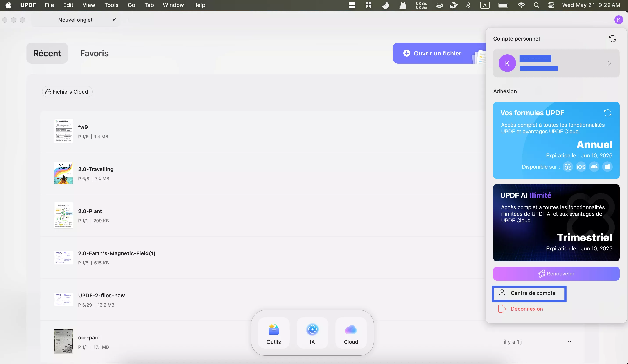Viewport: 628px width, 364px height.
Task: Click the K avatar in account card
Action: click(507, 63)
